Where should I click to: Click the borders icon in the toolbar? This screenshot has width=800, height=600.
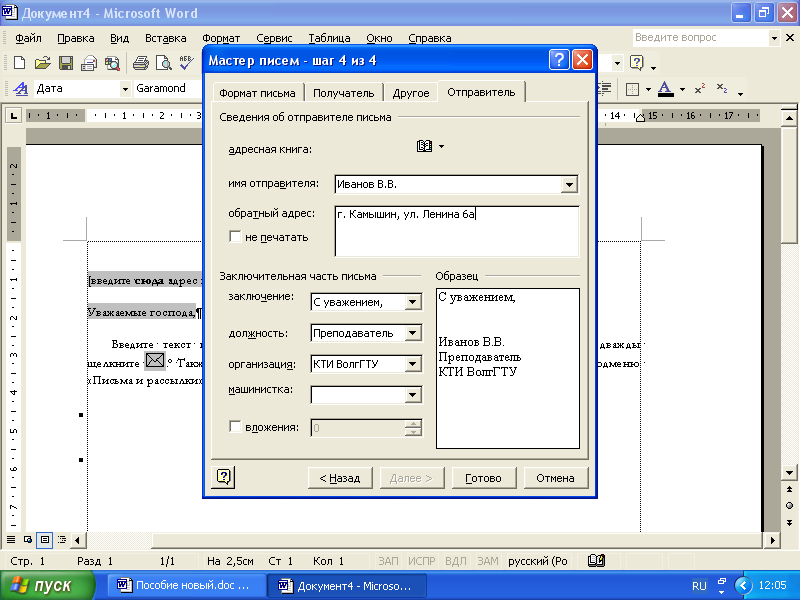(632, 89)
